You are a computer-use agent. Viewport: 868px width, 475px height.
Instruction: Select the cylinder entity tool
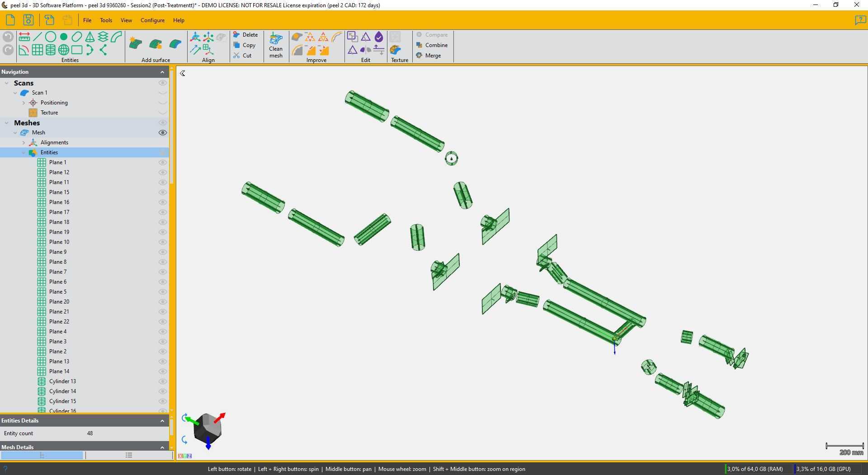coord(51,50)
